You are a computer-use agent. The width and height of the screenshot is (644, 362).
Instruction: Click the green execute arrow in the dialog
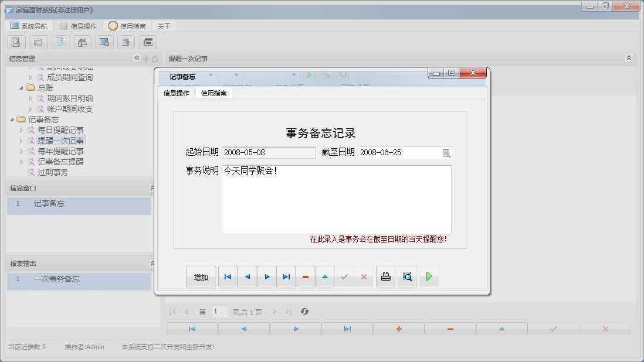pyautogui.click(x=429, y=276)
